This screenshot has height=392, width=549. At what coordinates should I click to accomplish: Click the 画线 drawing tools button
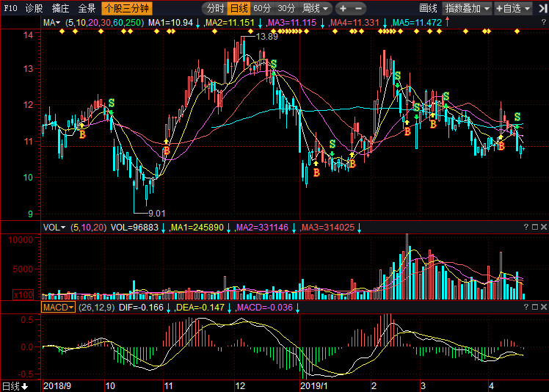point(427,9)
